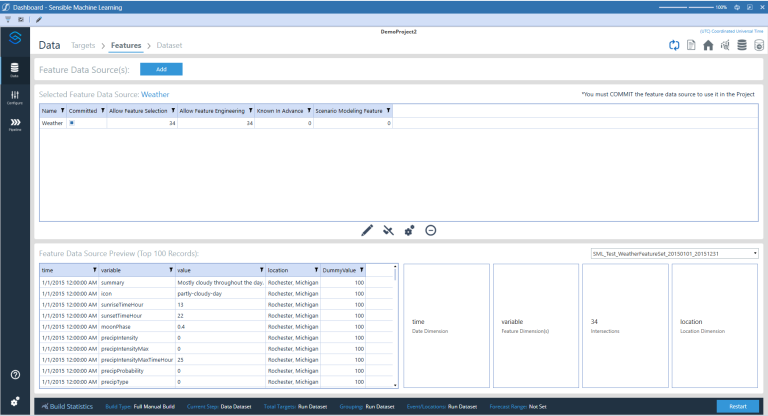Open the SML_Test_WeatherFeatureSet dropdown

coord(674,254)
